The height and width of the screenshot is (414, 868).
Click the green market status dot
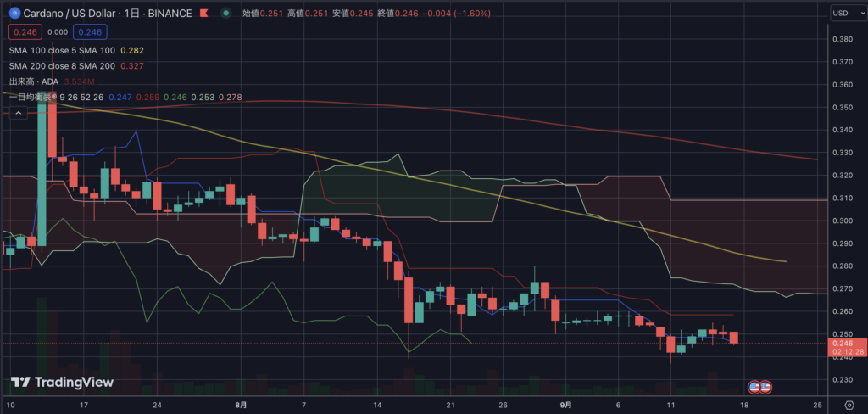[225, 14]
